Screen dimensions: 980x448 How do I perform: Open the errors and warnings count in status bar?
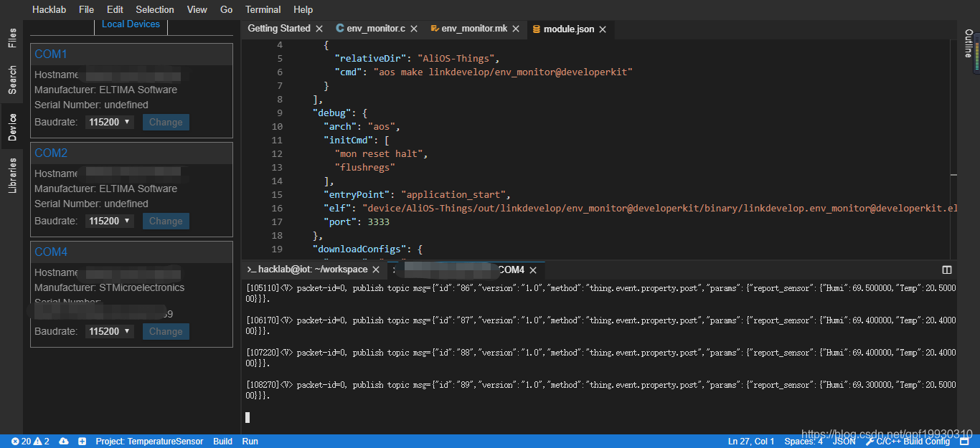point(30,441)
